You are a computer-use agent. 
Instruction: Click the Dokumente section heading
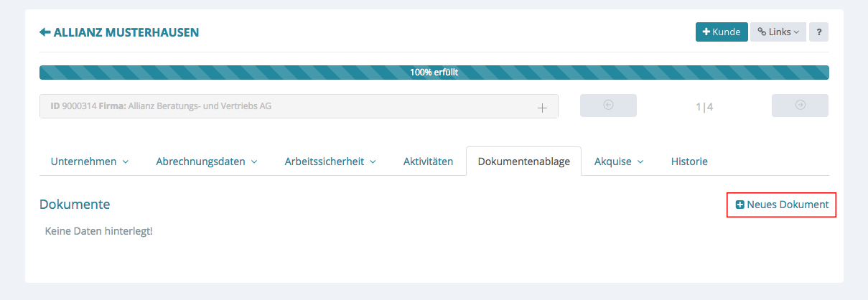75,205
